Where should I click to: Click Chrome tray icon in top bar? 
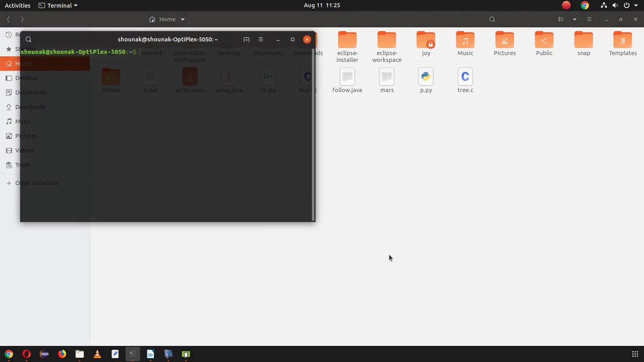[585, 5]
